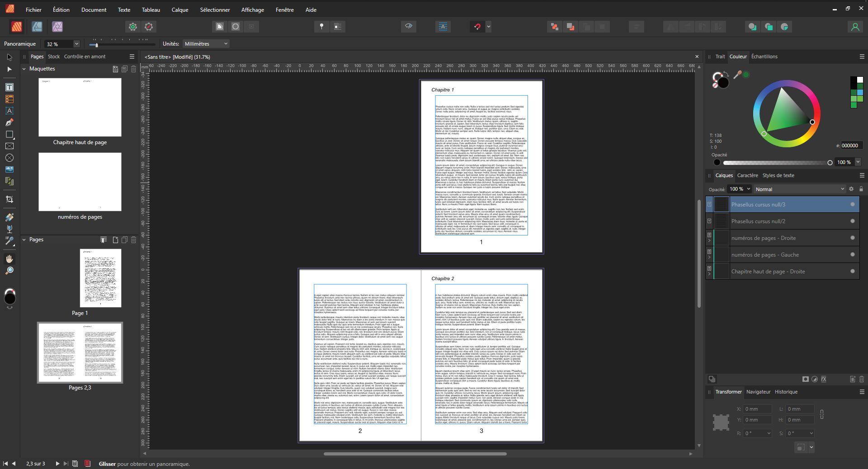Click the Place Image tool

[9, 169]
